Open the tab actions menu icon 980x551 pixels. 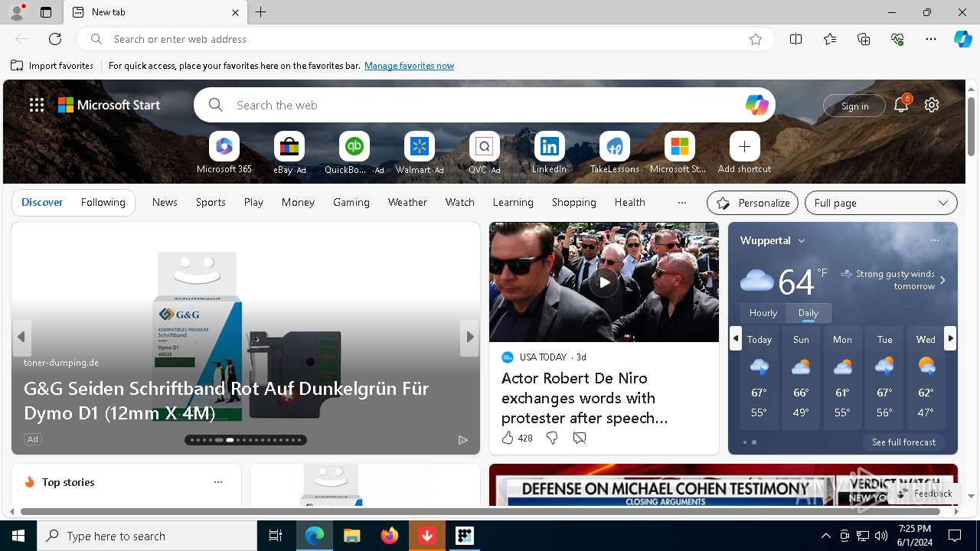46,12
